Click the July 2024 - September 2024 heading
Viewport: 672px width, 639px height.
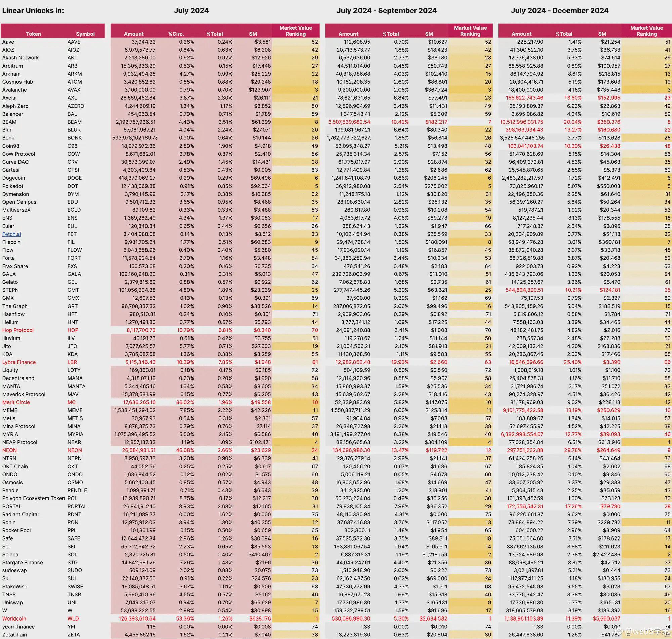pos(387,10)
